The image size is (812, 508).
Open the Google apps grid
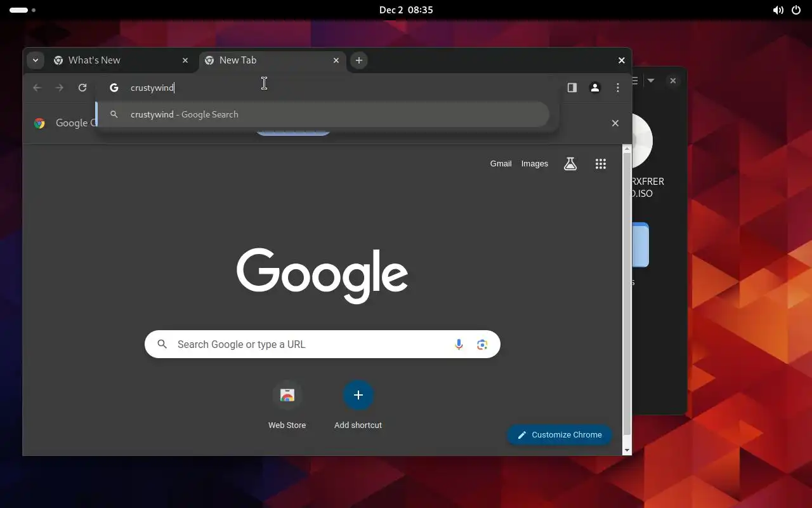click(x=601, y=164)
